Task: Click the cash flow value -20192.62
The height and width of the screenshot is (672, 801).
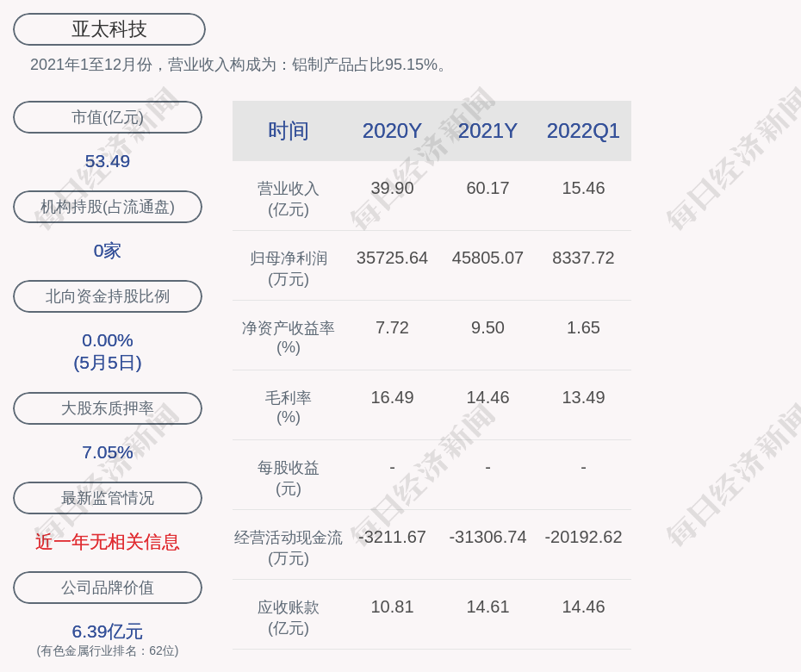Action: (x=583, y=537)
